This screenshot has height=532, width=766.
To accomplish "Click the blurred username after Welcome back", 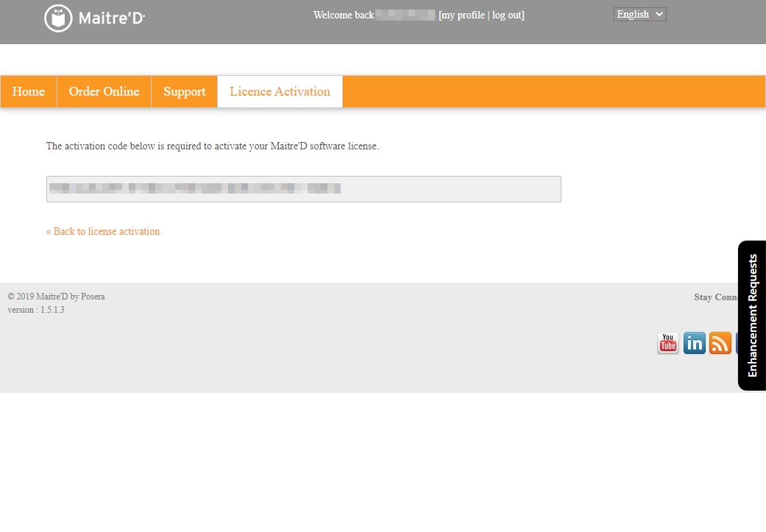I will (405, 15).
